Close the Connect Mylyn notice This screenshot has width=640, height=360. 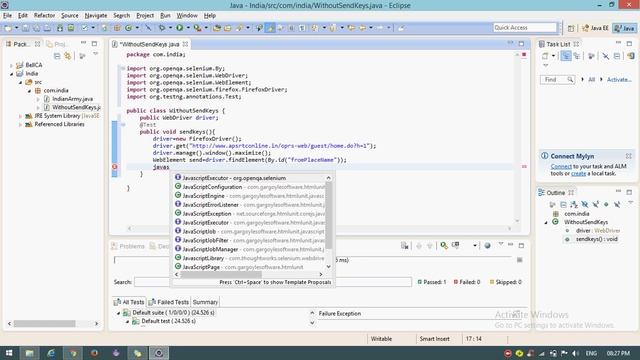point(628,156)
